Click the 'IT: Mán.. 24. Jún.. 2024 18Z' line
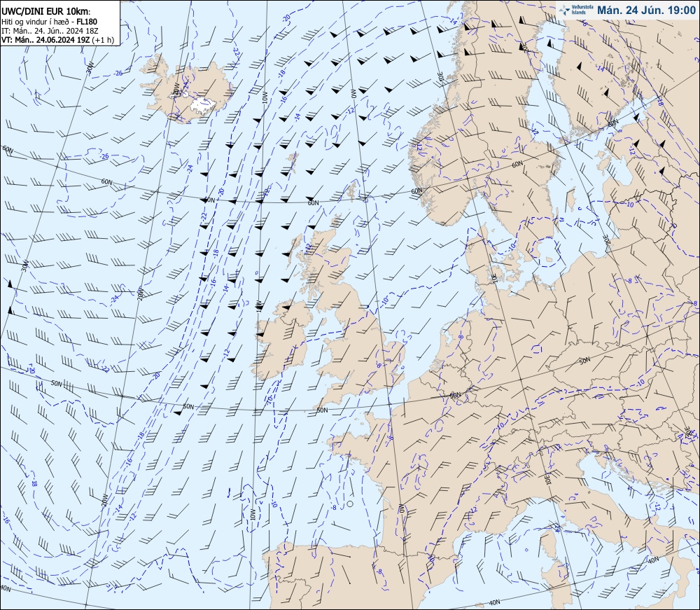Screen dimensions: 700x610 tap(50, 31)
